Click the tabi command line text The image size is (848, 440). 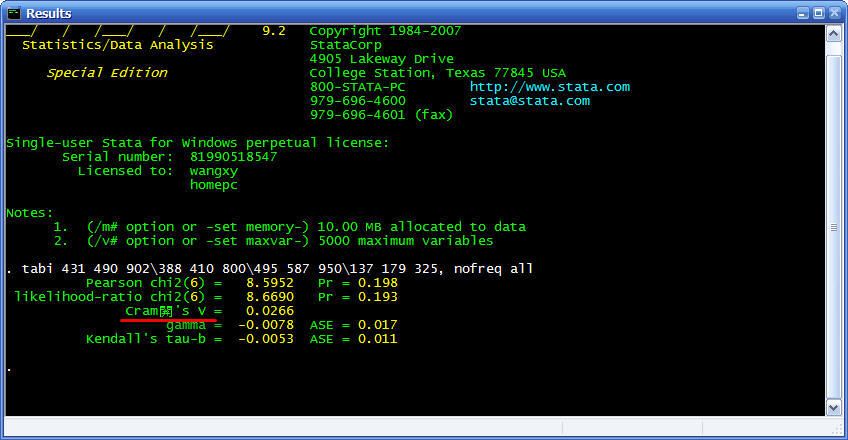point(277,269)
